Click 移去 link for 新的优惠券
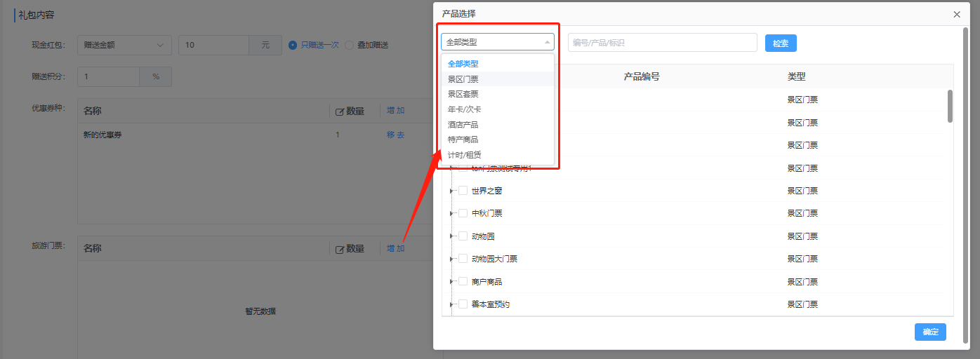Viewport: 980px width, 359px height. coord(395,135)
